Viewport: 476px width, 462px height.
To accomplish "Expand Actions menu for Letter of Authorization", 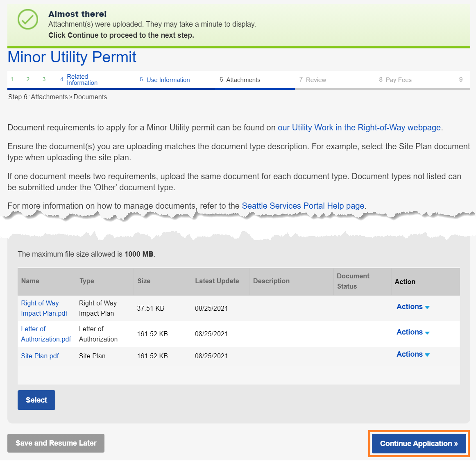I will pyautogui.click(x=413, y=332).
